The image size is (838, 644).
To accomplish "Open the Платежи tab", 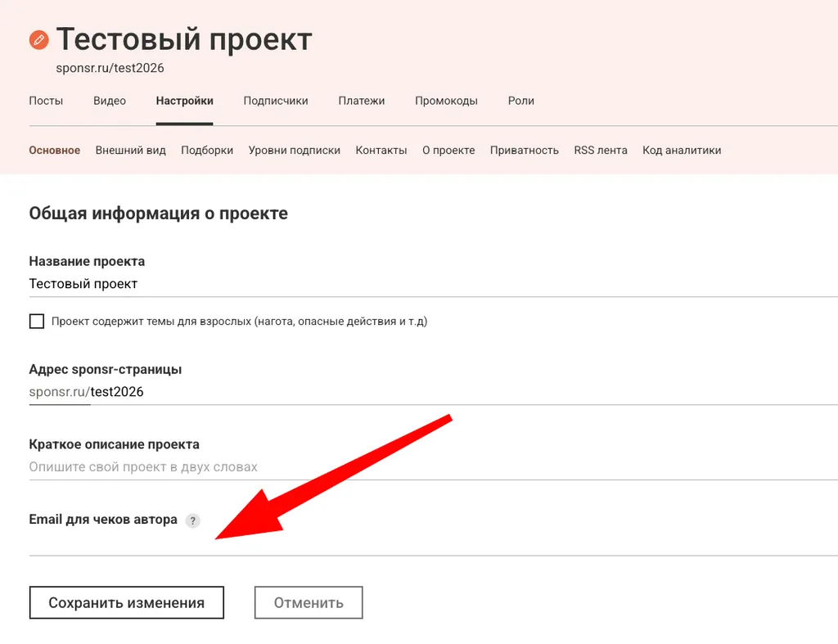I will point(362,101).
